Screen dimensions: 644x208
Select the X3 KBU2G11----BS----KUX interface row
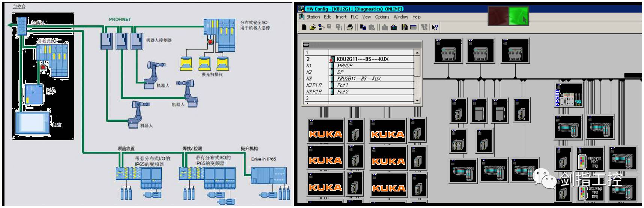tap(359, 79)
